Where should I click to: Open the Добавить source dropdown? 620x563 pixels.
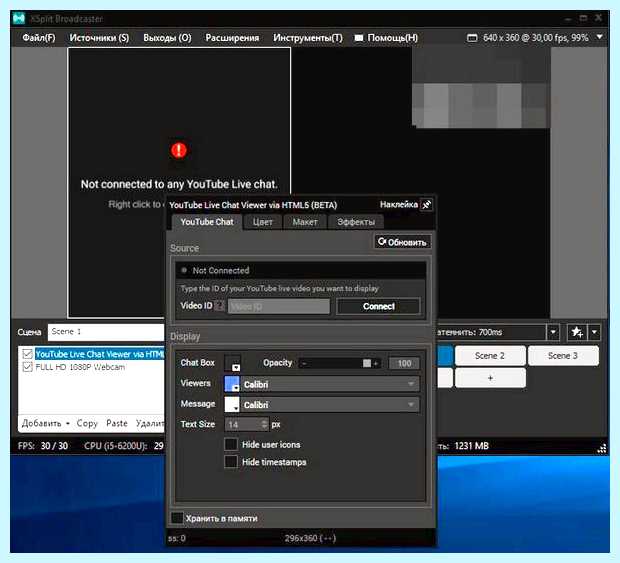tap(45, 423)
